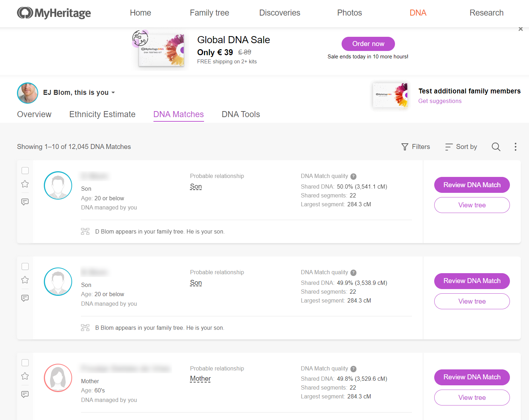Click the probable relationship Mother link
The height and width of the screenshot is (420, 529).
click(200, 379)
